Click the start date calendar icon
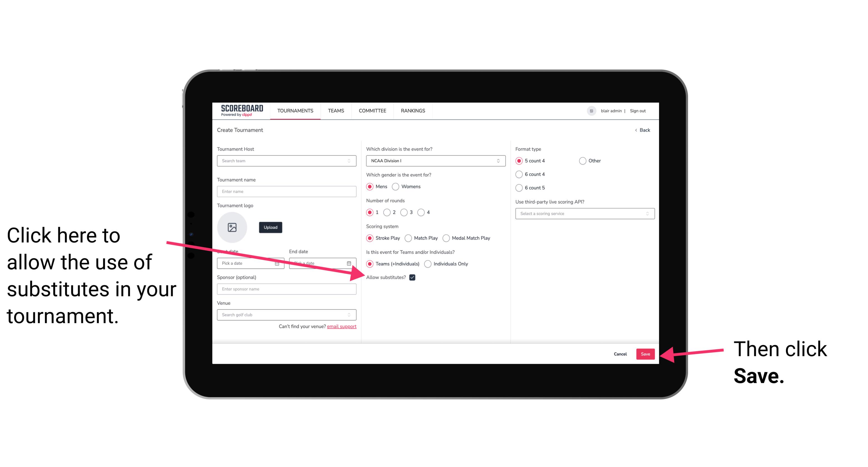 [x=278, y=263]
